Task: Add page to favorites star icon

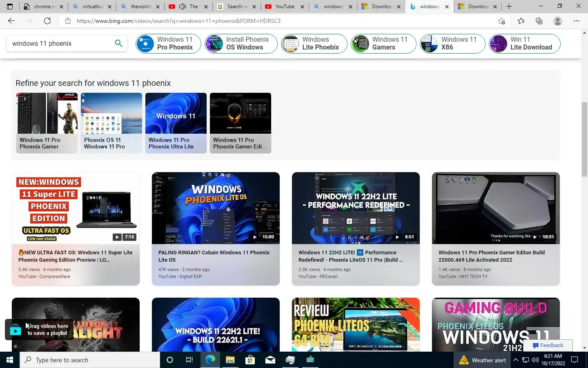Action: point(501,21)
